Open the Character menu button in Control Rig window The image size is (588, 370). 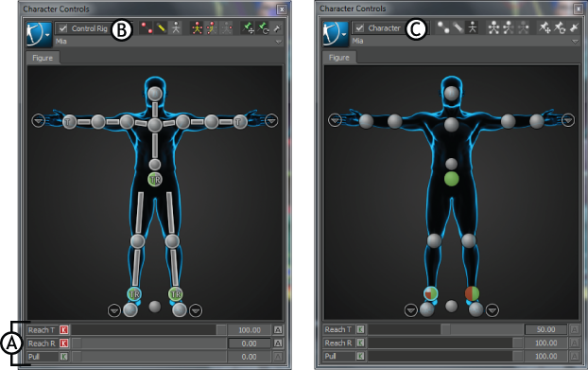39,34
